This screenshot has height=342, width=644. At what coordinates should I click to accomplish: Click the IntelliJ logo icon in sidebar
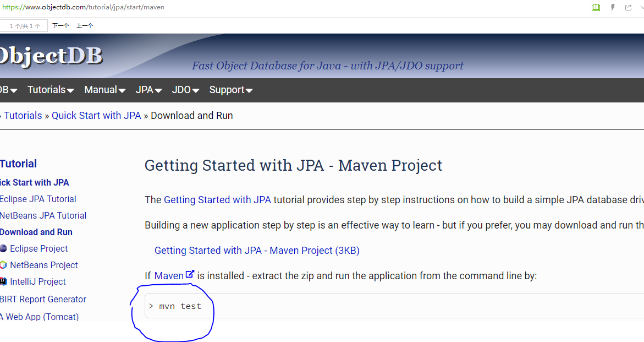click(x=3, y=281)
